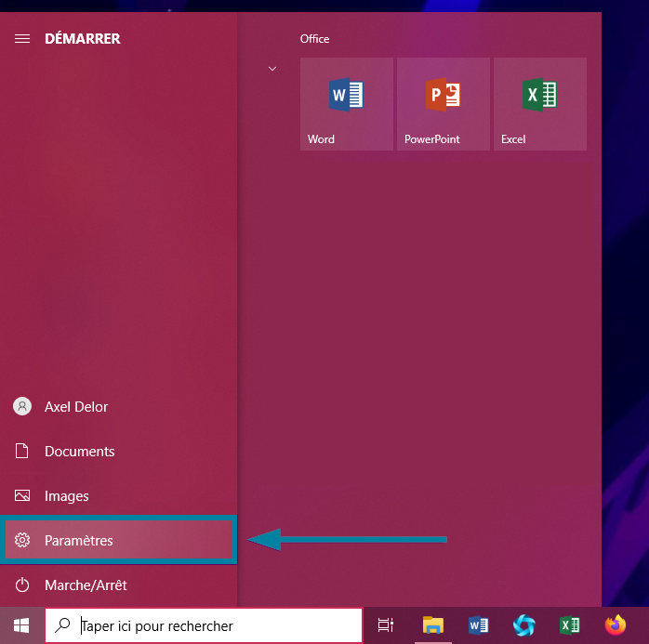This screenshot has height=644, width=649.
Task: Open Excel from the taskbar
Action: pos(570,625)
